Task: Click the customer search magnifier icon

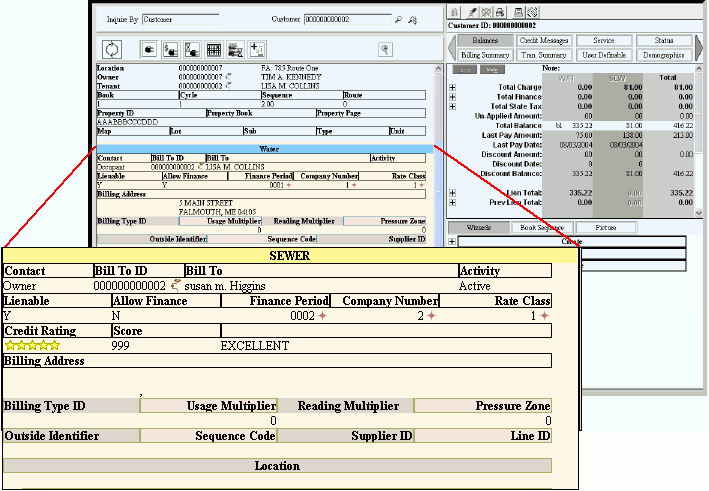Action: click(399, 19)
